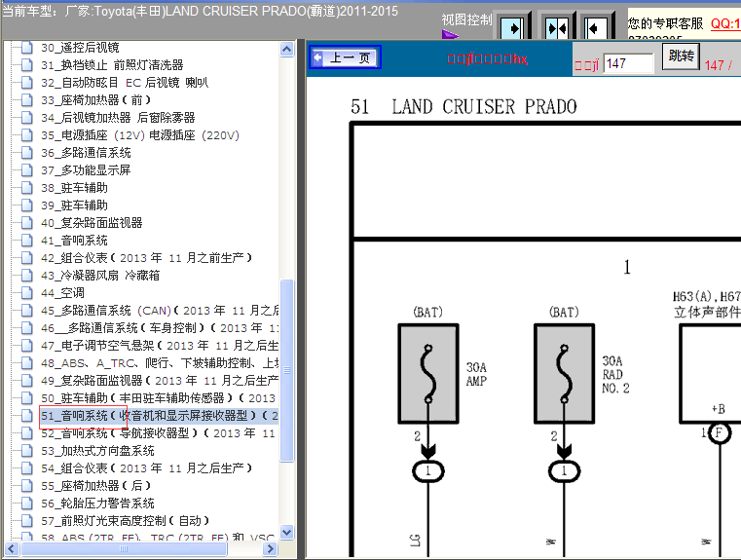Select 57_前照灯光束高度控制(自动)
This screenshot has height=560, width=741.
coord(126,520)
